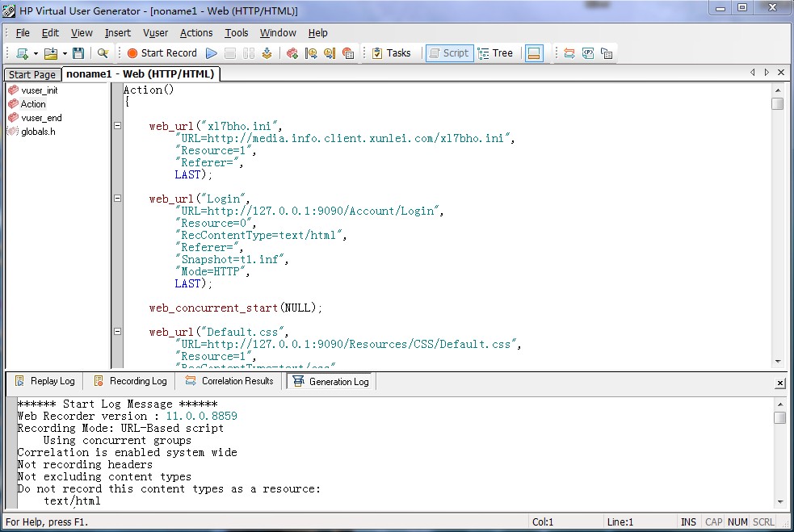
Task: Click the End Transaction clock icon
Action: point(329,53)
